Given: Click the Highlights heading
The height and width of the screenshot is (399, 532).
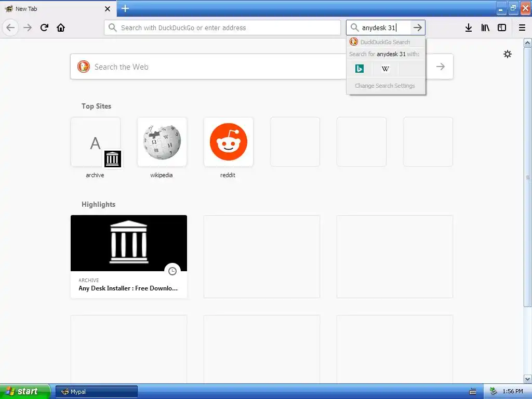Looking at the screenshot, I should pos(98,204).
